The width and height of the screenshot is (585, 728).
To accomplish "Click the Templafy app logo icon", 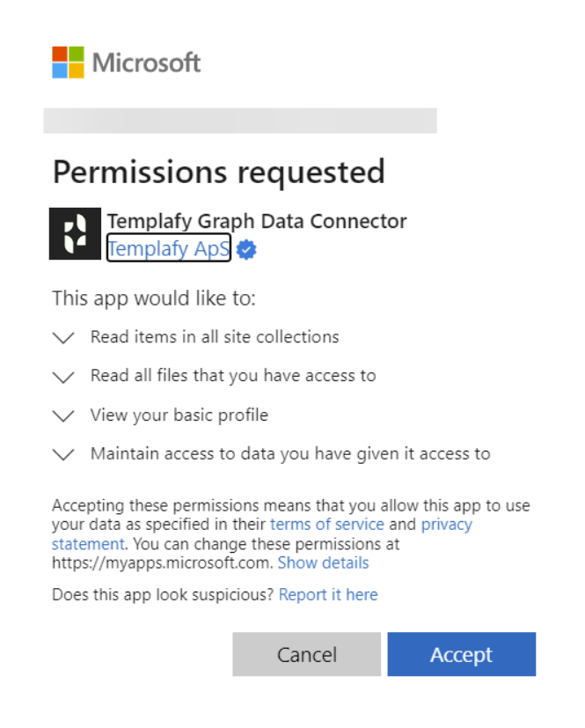I will click(x=75, y=233).
